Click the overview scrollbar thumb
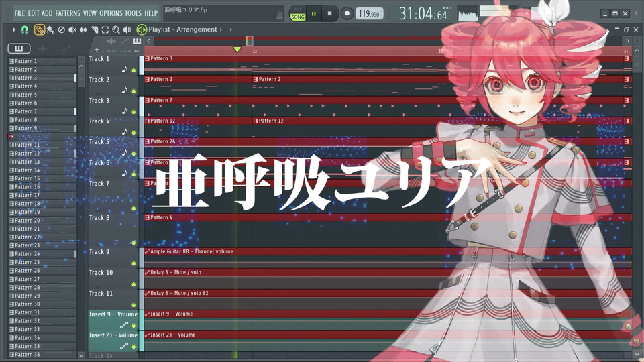 coord(250,41)
